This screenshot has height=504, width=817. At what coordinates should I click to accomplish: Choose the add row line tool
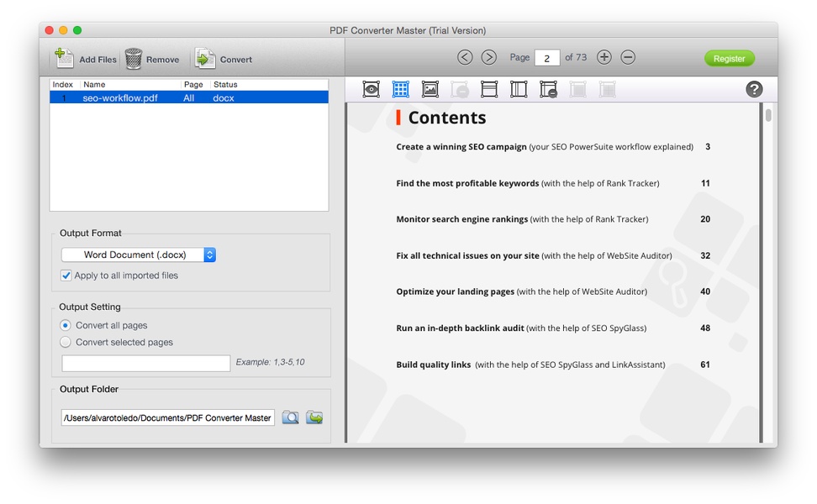489,89
